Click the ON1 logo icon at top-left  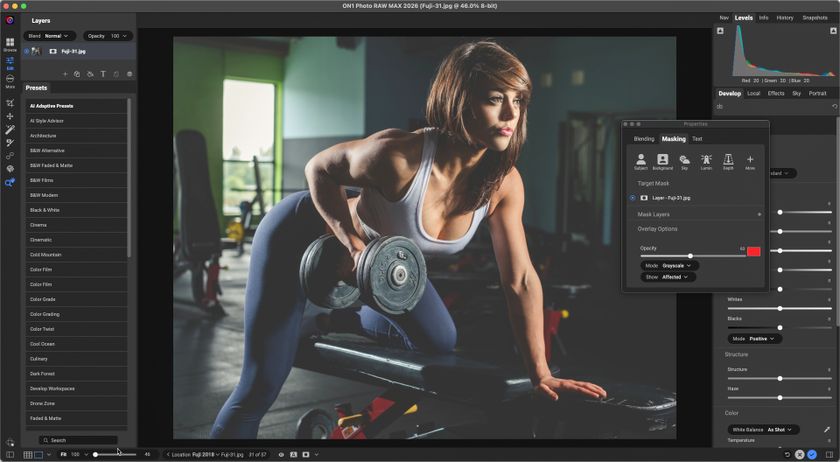coord(10,20)
